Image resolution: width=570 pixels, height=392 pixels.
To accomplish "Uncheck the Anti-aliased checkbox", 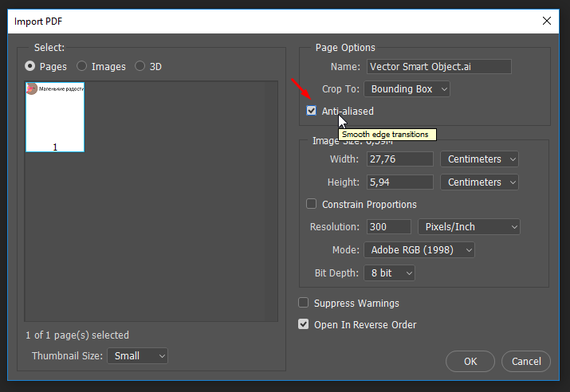I will (312, 112).
